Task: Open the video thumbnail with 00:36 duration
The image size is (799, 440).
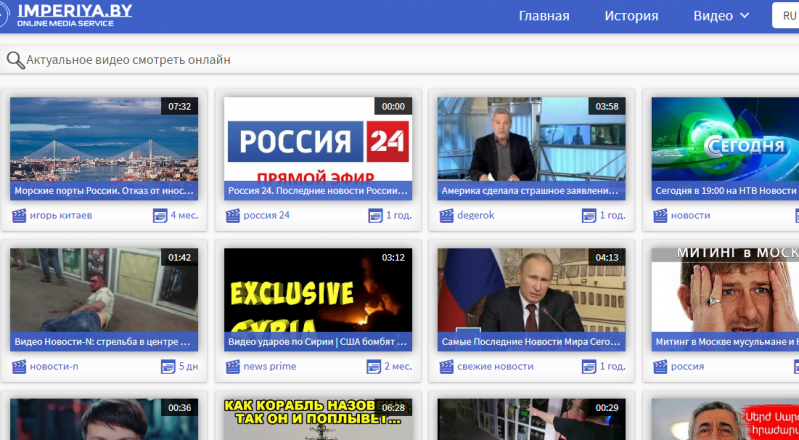Action: click(x=104, y=420)
